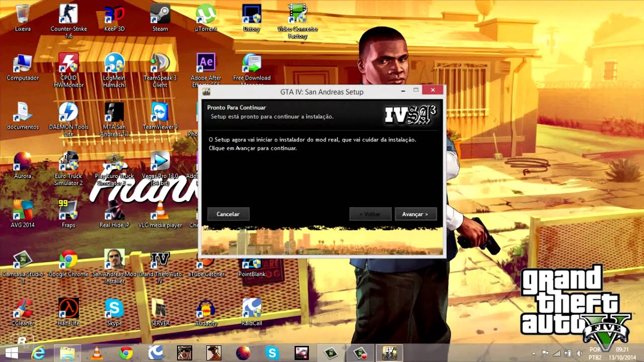
Task: Launch AVG 2014 from the desktop
Action: click(23, 215)
